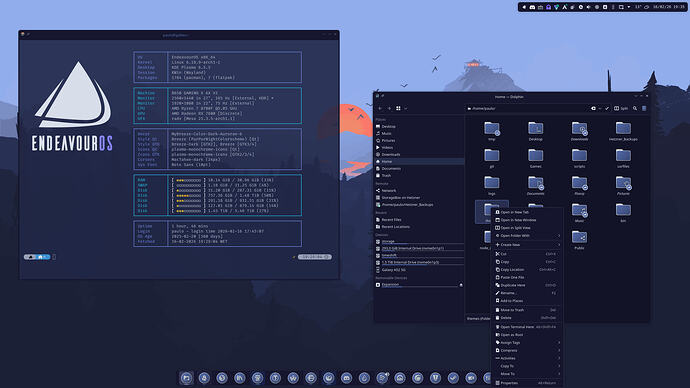This screenshot has width=690, height=388.
Task: Go back with Dolphin's back arrow
Action: [380, 108]
